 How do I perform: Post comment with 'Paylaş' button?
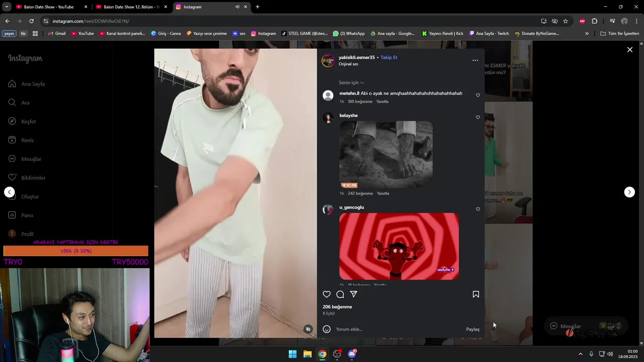click(x=473, y=329)
